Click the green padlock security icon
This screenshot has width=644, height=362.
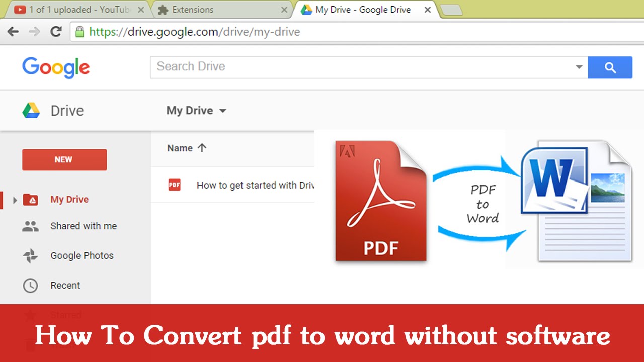[79, 32]
